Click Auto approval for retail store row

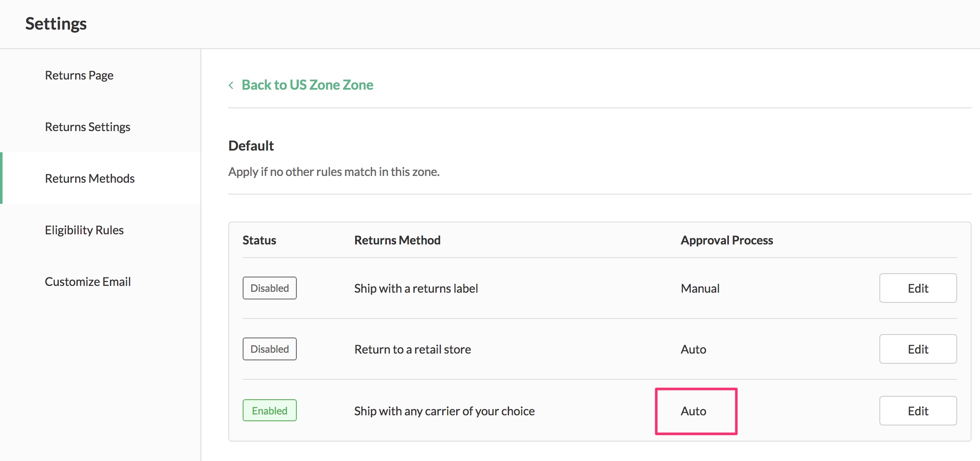click(x=693, y=349)
